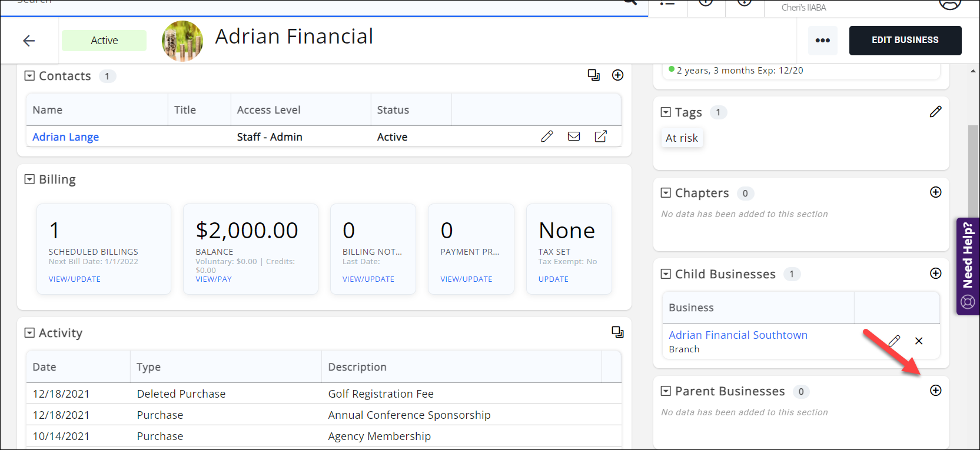
Task: Click the back arrow icon
Action: click(29, 41)
